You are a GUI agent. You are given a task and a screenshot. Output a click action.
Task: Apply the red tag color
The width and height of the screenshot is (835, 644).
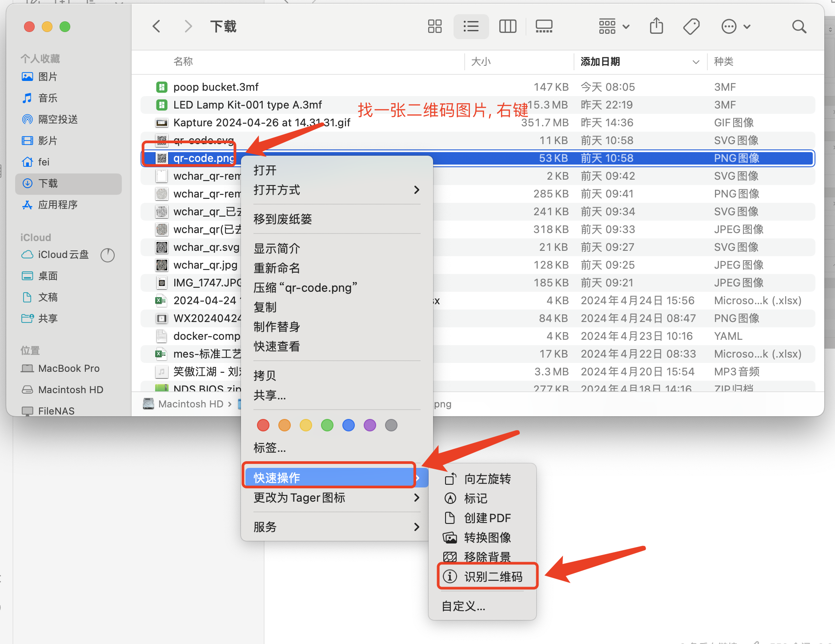point(263,425)
